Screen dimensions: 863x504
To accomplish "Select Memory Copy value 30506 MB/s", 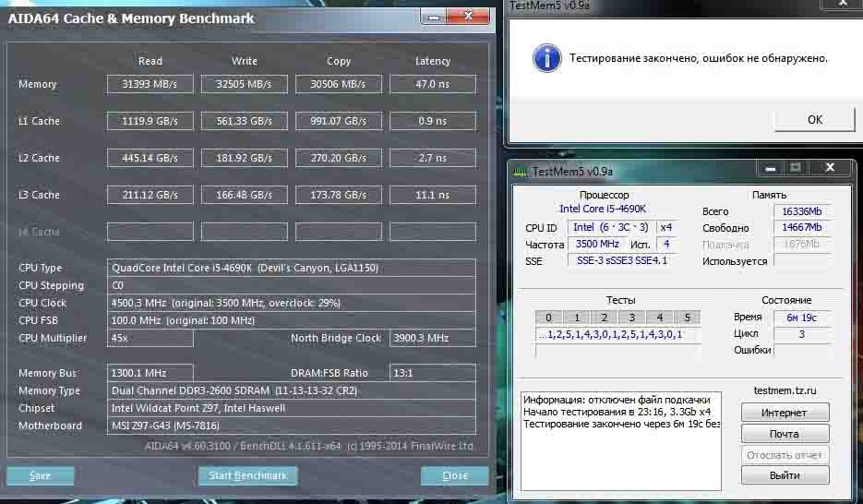I will tap(338, 84).
